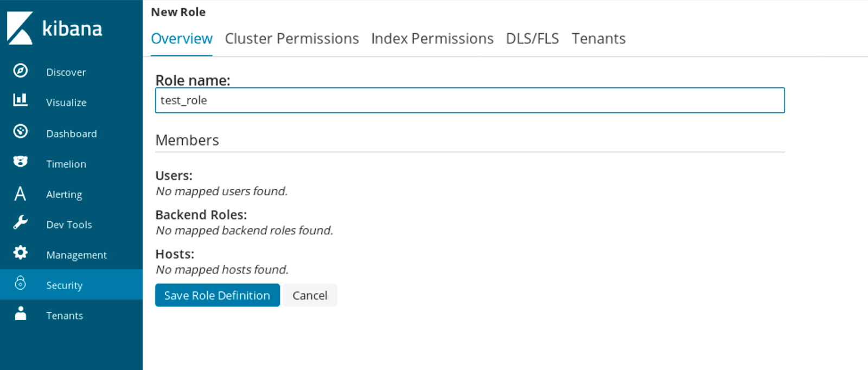The image size is (868, 370).
Task: Select the Dev Tools wrench icon
Action: 21,222
